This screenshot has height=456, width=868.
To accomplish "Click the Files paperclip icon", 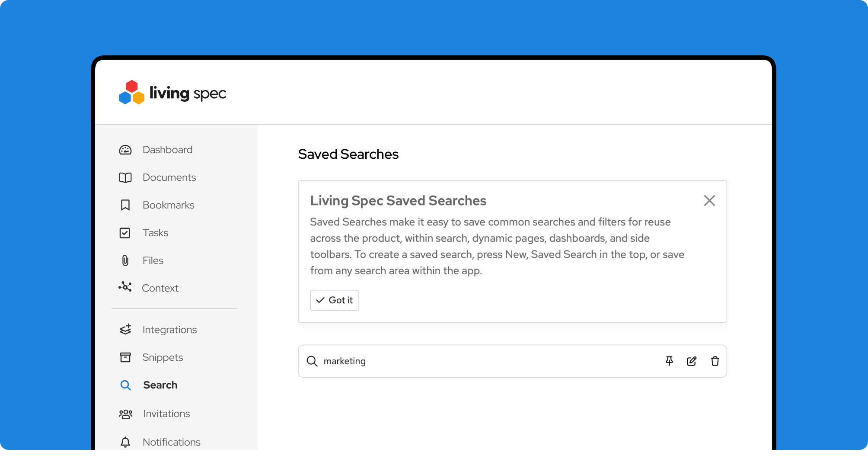I will 125,260.
